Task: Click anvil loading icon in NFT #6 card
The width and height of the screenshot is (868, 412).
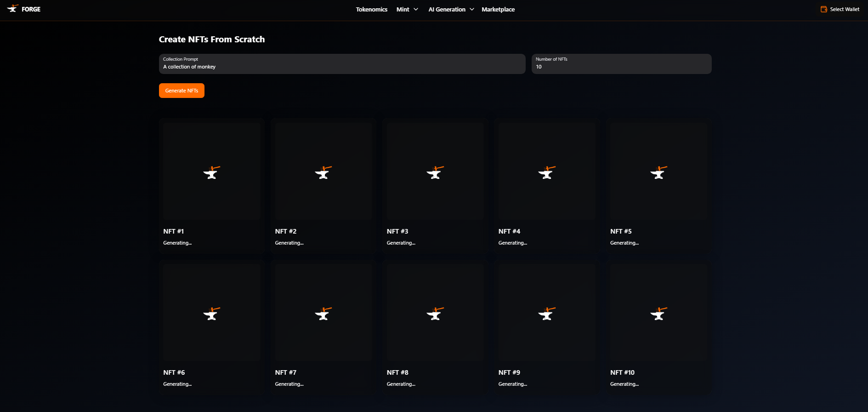Action: coord(212,314)
